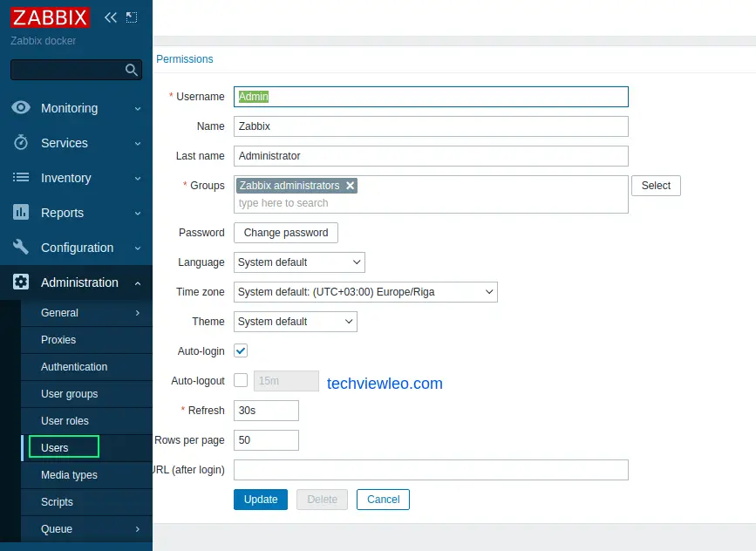Click the Select button for Groups
756x551 pixels.
(656, 186)
